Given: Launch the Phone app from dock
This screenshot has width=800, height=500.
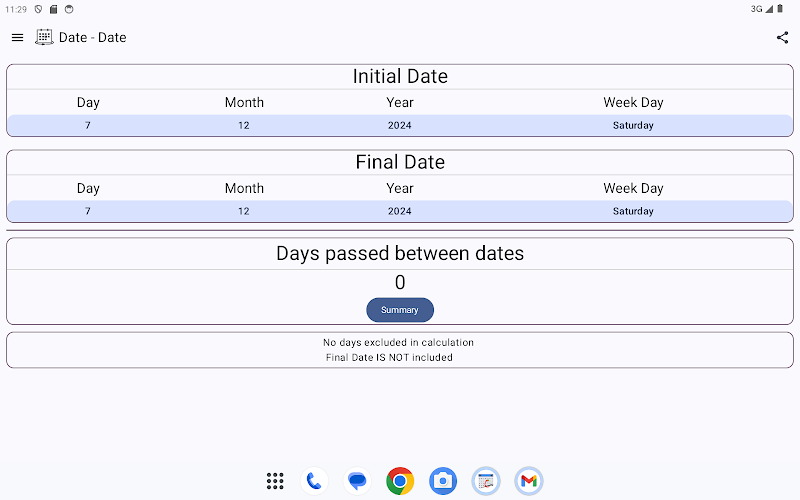Looking at the screenshot, I should 314,481.
